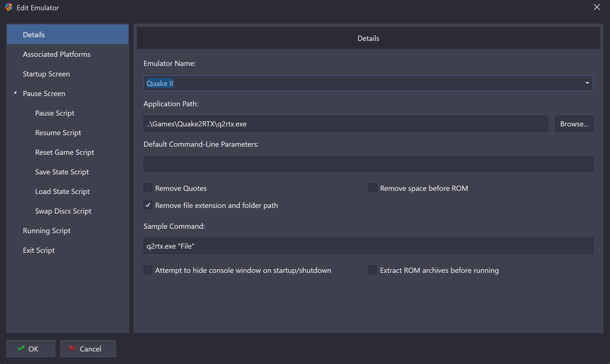Collapse the Pause Screen tree node
Viewport: 610px width, 364px height.
pos(15,93)
